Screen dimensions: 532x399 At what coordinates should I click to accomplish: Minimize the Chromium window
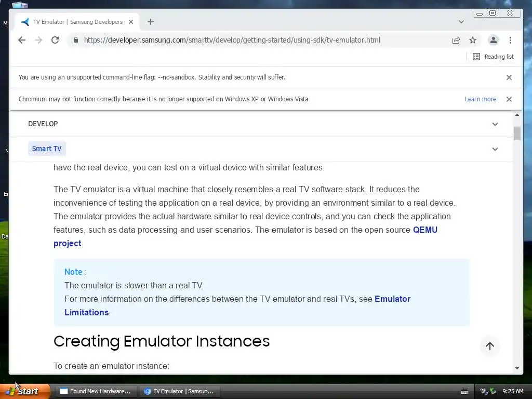[x=480, y=13]
